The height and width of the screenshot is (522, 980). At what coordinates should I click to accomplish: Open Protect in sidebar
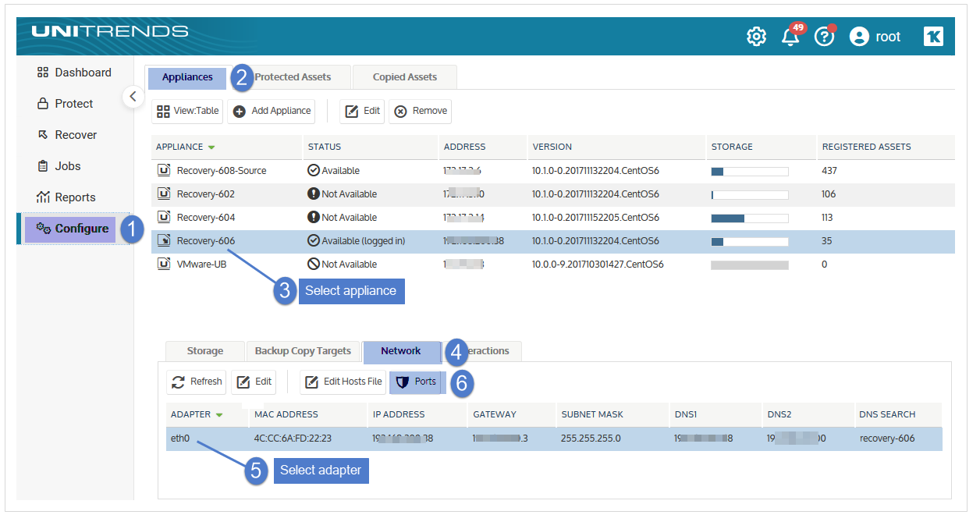[65, 104]
